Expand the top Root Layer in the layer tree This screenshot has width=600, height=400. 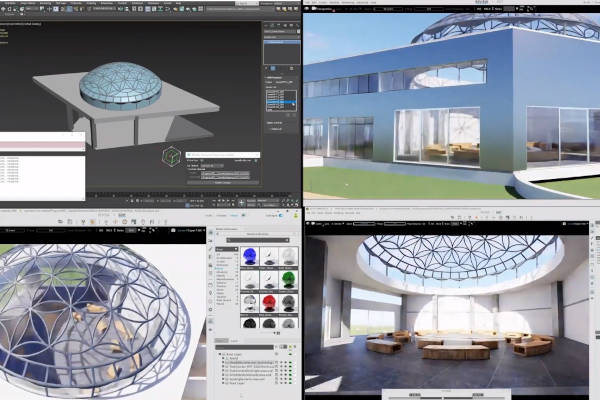220,354
